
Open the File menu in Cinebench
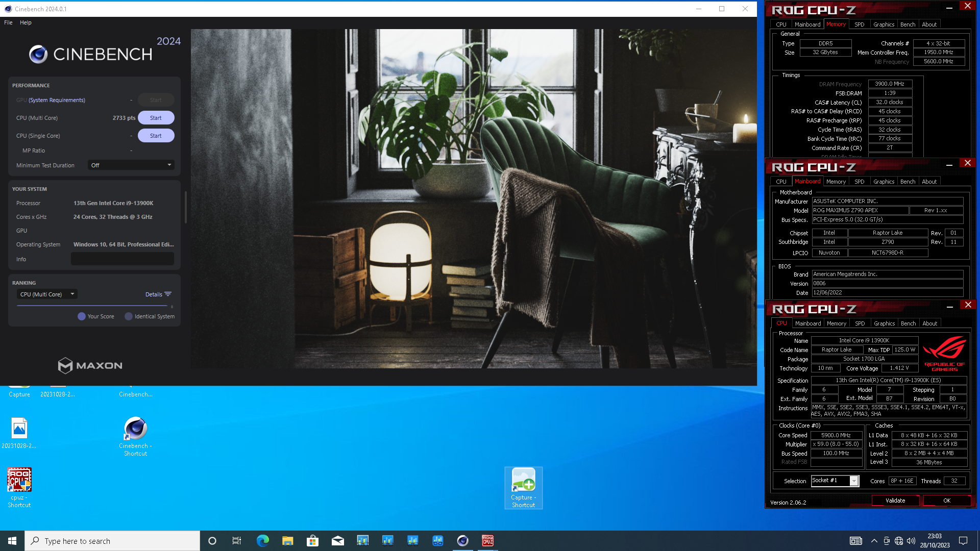[x=8, y=22]
